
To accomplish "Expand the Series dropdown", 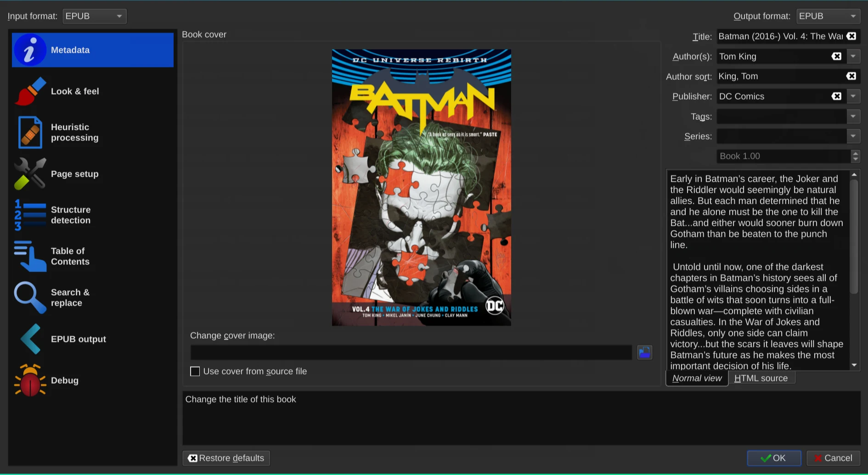I will point(853,136).
